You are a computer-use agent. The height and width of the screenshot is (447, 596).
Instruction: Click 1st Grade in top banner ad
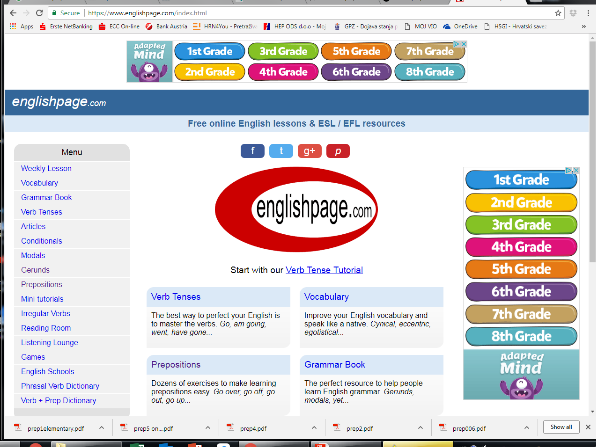pyautogui.click(x=209, y=51)
